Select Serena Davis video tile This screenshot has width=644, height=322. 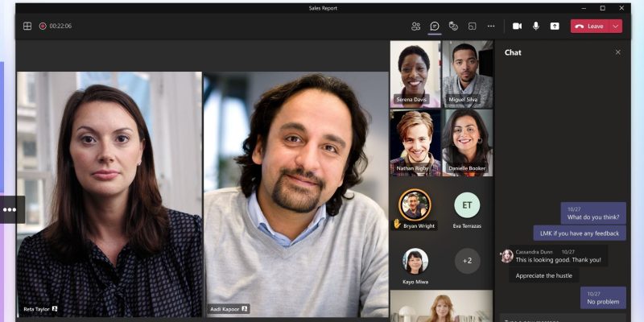(415, 73)
